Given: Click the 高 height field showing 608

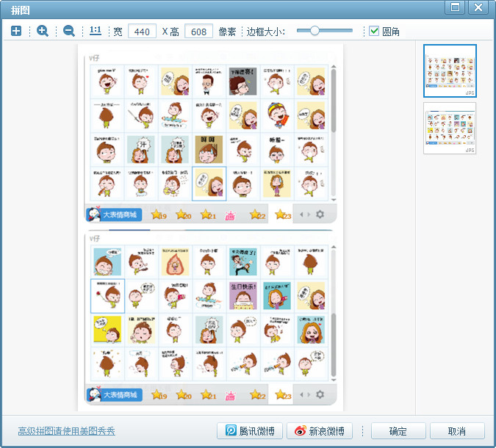Looking at the screenshot, I should tap(198, 32).
